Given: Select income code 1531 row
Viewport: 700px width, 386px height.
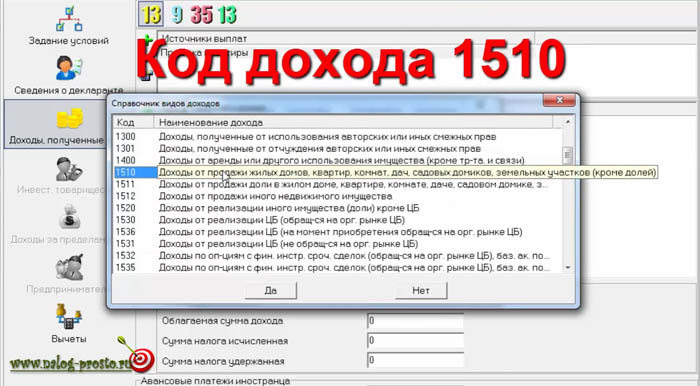Looking at the screenshot, I should [x=338, y=244].
